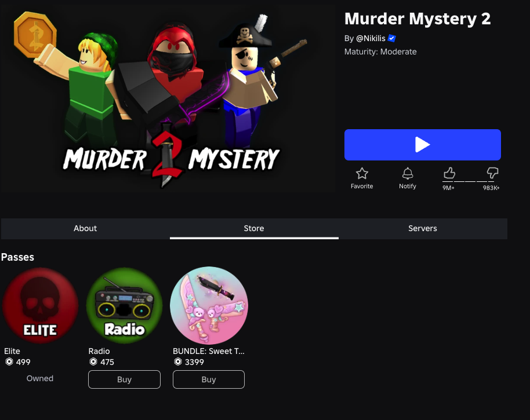The width and height of the screenshot is (530, 420).
Task: Click the verified badge next to Nikilis
Action: 392,38
